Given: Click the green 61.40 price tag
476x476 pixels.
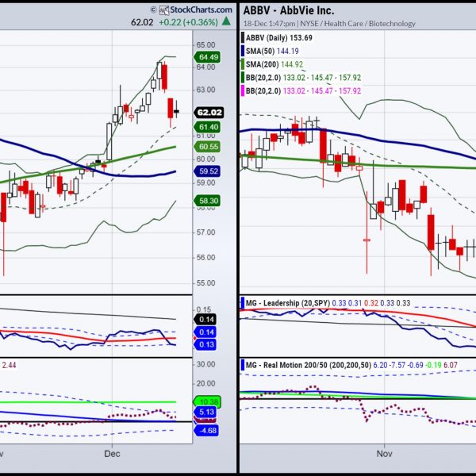Looking at the screenshot, I should click(x=207, y=127).
